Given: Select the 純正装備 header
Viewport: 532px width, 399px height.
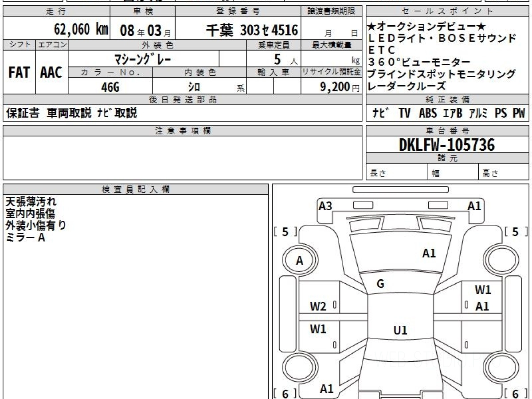Looking at the screenshot, I should point(447,100).
